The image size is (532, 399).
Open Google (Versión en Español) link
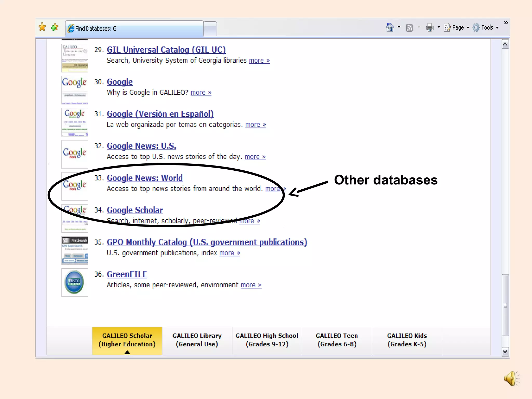(x=160, y=114)
